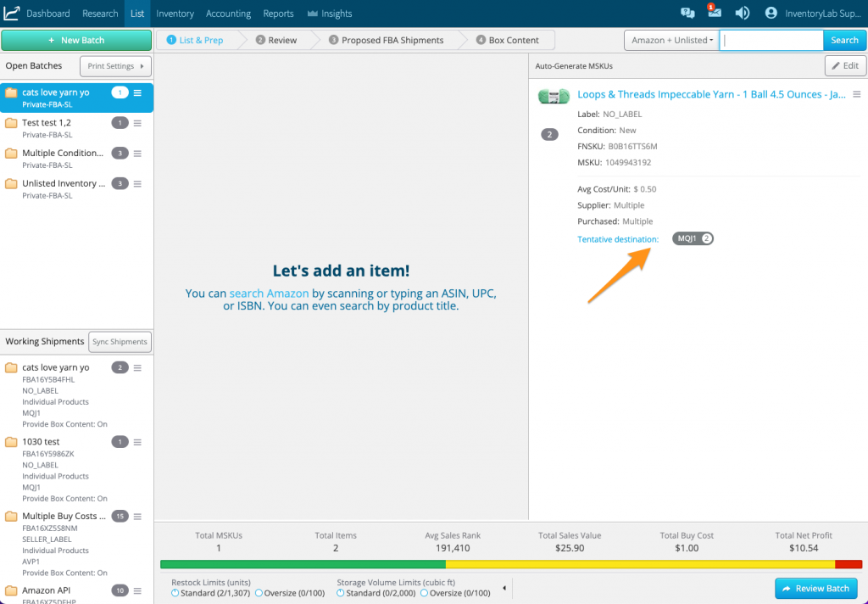Open the Research menu
This screenshot has width=868, height=604.
pos(100,14)
